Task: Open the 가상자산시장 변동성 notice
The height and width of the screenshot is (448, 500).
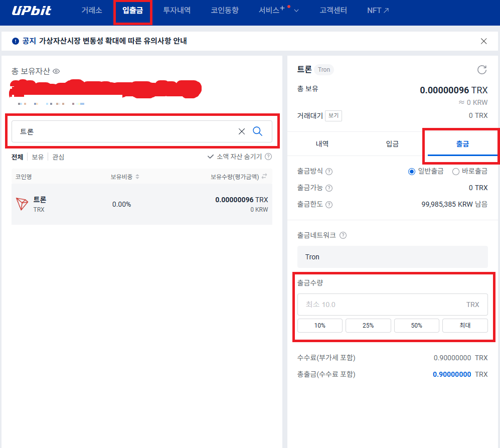Action: [113, 41]
